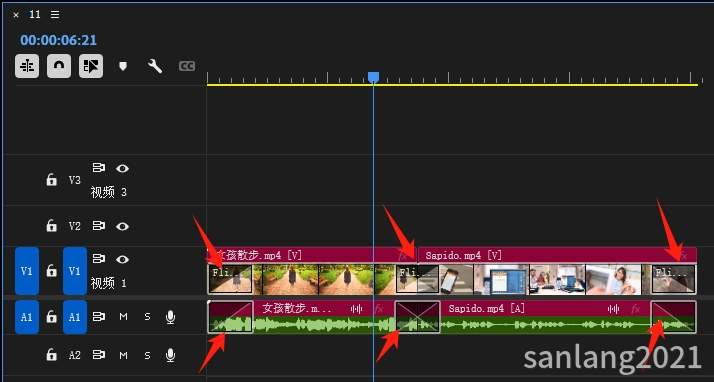This screenshot has height=382, width=714.
Task: Select the V2 track label
Action: click(x=75, y=226)
